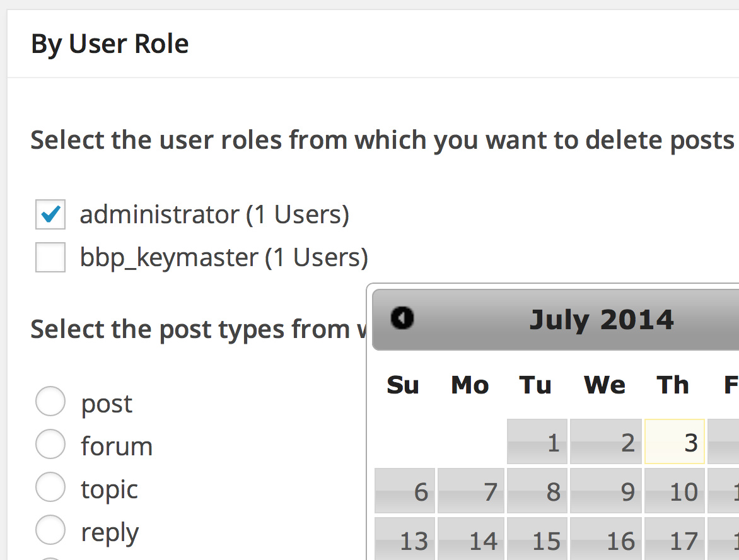Select highlighted date July 3
Image resolution: width=739 pixels, height=560 pixels.
tap(675, 441)
